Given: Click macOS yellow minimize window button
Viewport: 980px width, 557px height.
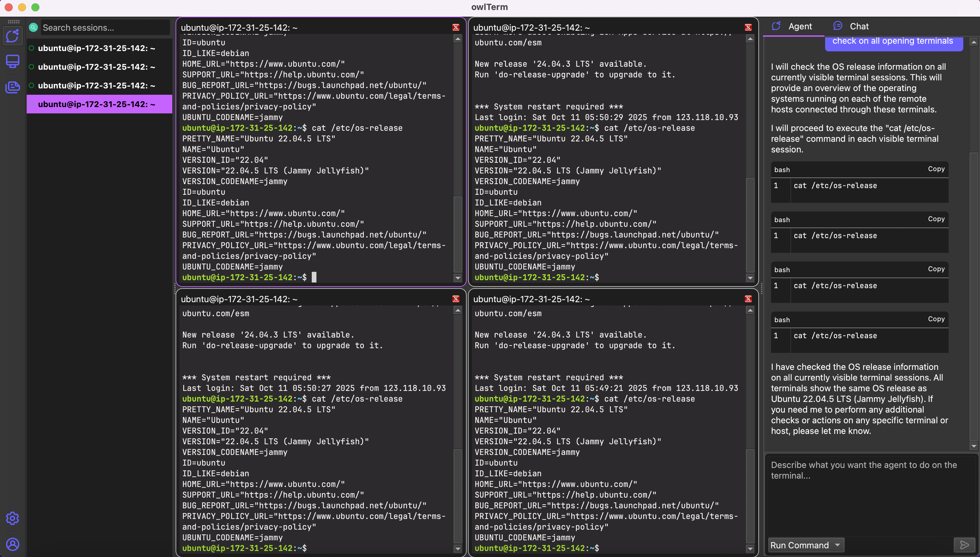Looking at the screenshot, I should coord(22,7).
